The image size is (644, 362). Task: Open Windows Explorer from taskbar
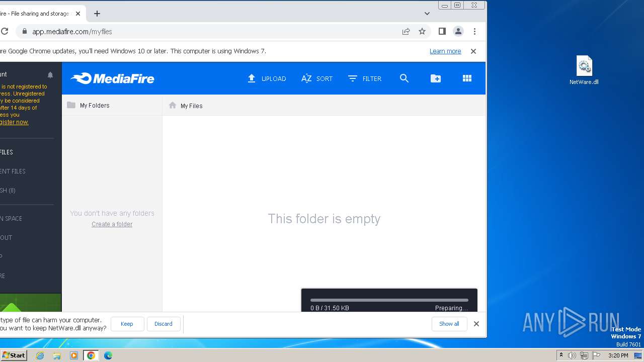click(57, 355)
